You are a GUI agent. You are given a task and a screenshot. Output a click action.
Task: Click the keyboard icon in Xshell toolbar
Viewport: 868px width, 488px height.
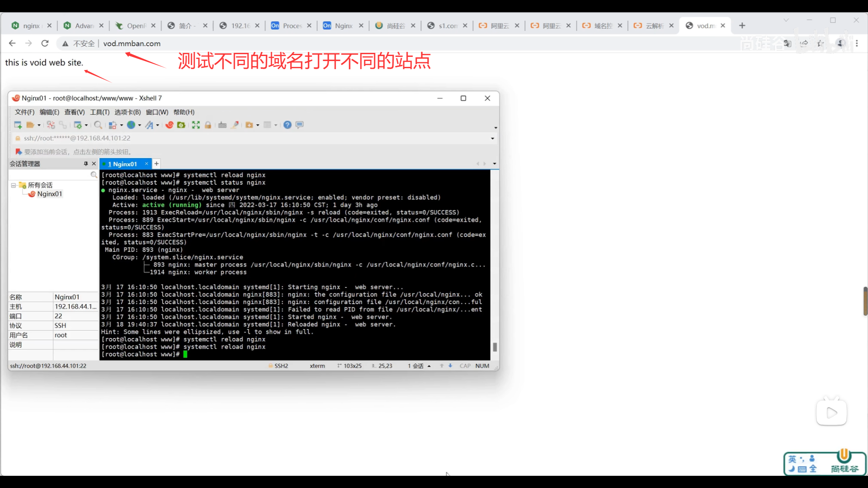pos(222,125)
